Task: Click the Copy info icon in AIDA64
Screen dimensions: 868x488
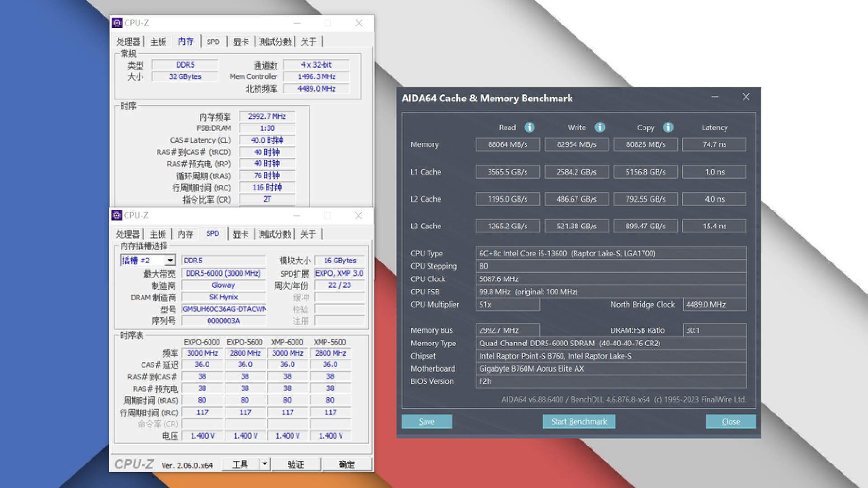Action: click(668, 128)
